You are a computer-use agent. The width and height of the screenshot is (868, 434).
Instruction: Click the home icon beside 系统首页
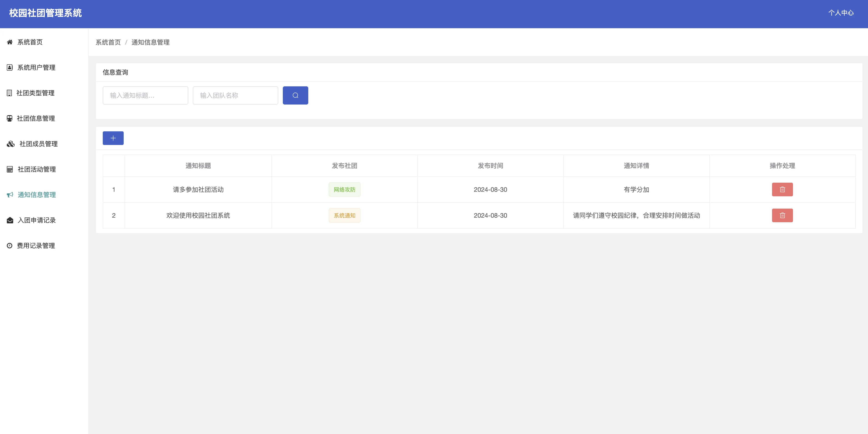(x=10, y=42)
